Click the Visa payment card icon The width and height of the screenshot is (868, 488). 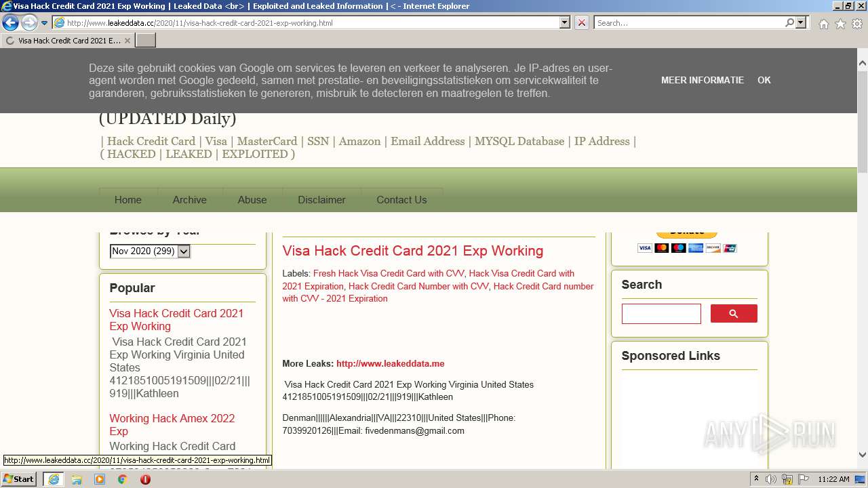(645, 248)
